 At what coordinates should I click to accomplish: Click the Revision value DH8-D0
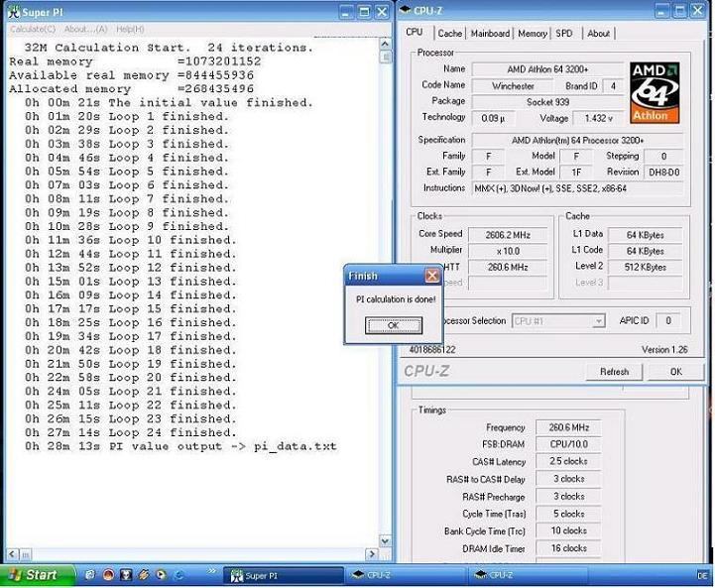coord(663,173)
